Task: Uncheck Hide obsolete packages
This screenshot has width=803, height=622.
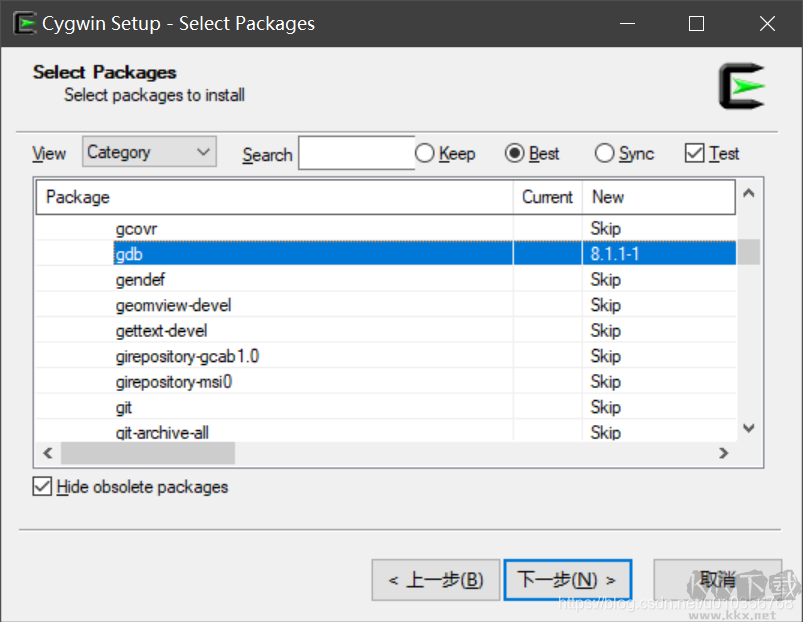Action: coord(44,487)
